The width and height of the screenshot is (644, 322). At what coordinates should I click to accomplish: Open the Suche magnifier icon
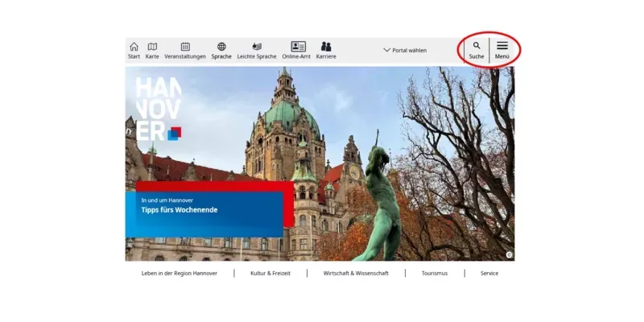(x=477, y=46)
